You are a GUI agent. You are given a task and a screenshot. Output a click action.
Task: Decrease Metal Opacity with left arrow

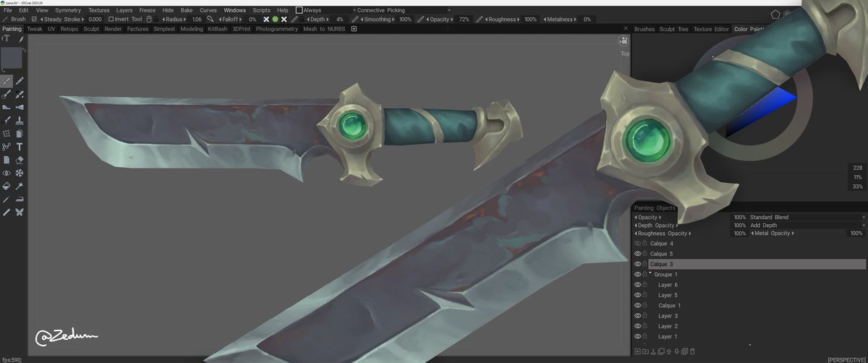coord(753,234)
